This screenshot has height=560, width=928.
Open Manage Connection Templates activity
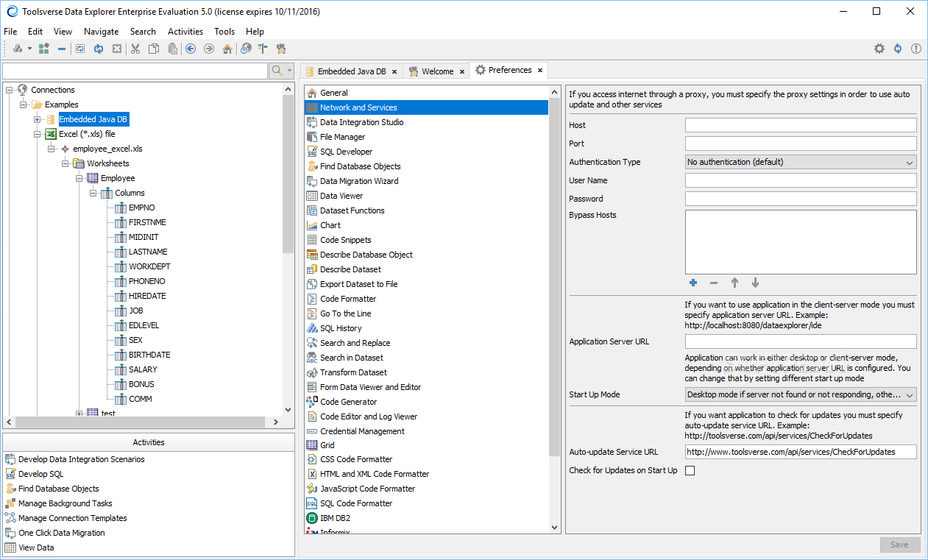pos(73,518)
